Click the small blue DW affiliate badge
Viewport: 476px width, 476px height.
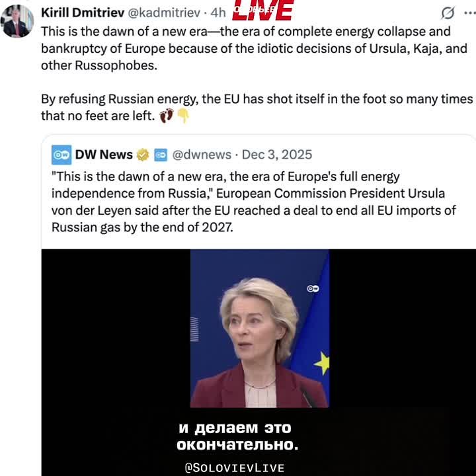[161, 155]
